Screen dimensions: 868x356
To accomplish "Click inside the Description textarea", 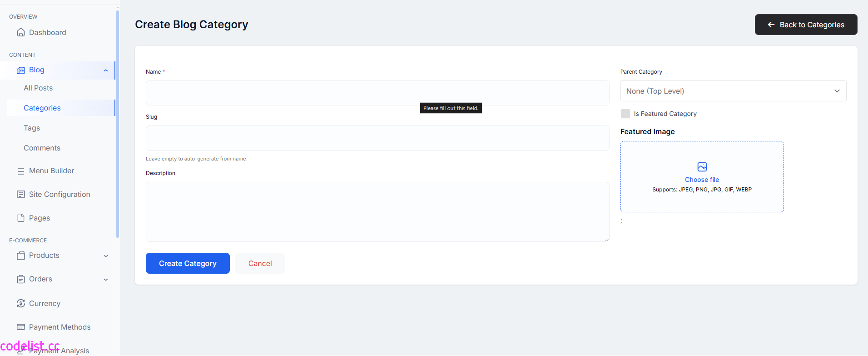I will click(377, 212).
